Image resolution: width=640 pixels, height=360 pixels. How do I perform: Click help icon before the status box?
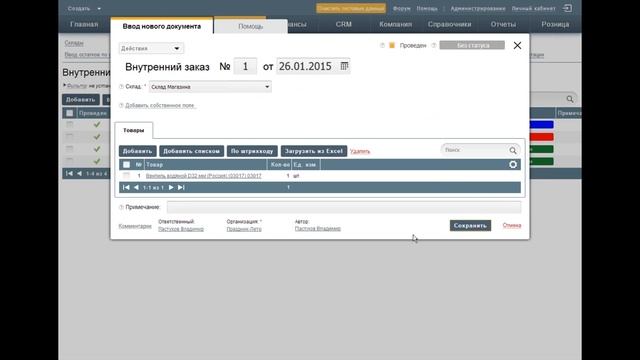[434, 45]
